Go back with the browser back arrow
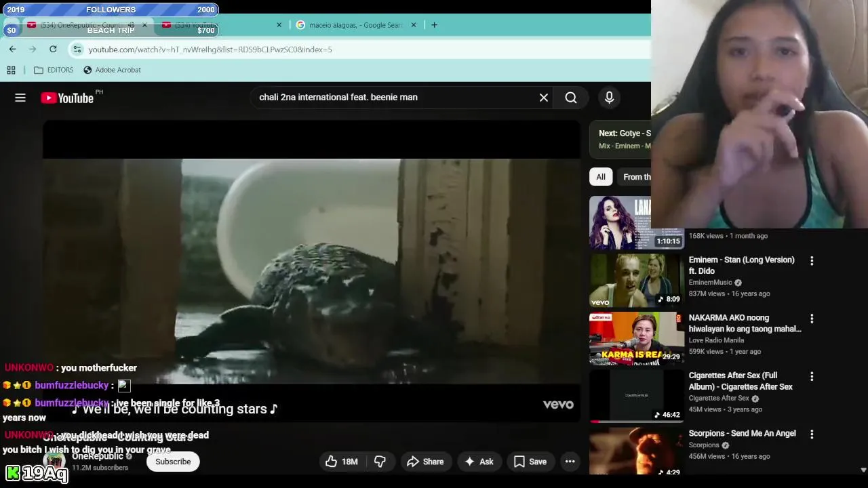868x488 pixels. point(12,49)
